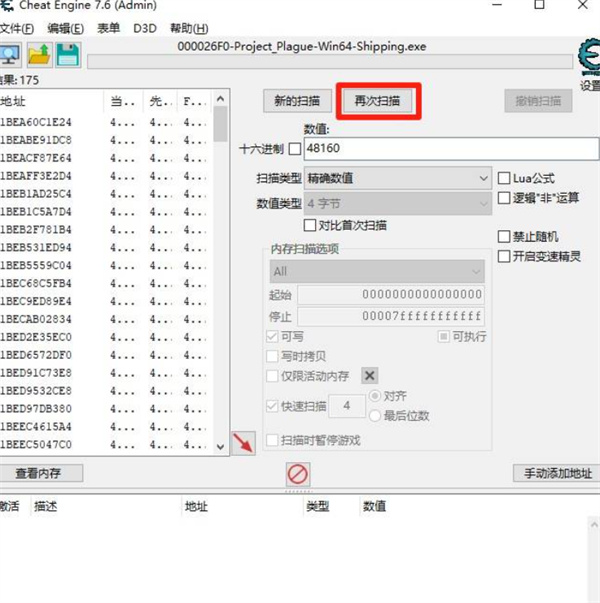Click the red clear-list circle icon
600x603 pixels.
point(297,473)
